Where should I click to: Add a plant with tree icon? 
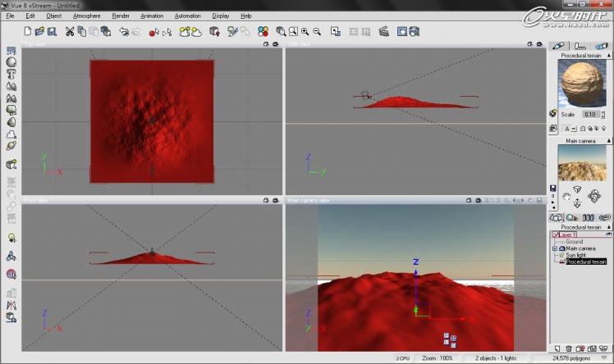(11, 110)
